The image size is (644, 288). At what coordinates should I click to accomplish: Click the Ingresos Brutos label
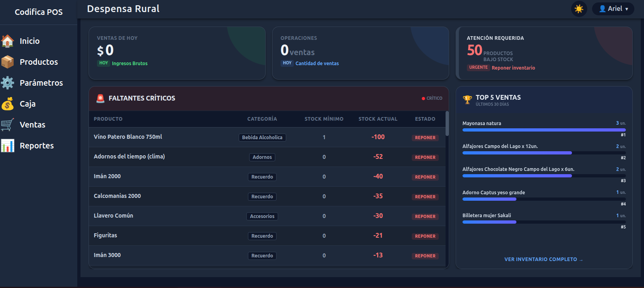[130, 64]
